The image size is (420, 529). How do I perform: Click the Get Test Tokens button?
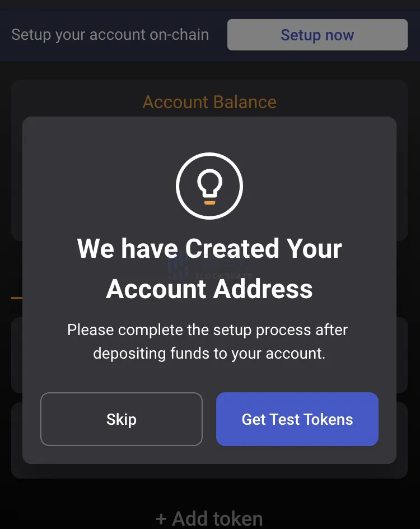297,419
